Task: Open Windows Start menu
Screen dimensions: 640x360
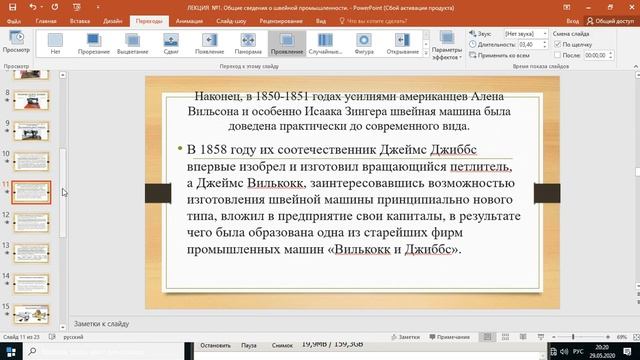Action: pyautogui.click(x=11, y=351)
